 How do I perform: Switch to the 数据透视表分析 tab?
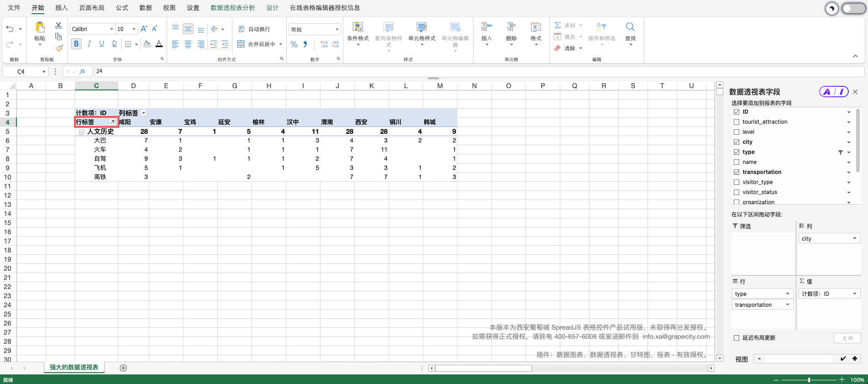tap(233, 8)
